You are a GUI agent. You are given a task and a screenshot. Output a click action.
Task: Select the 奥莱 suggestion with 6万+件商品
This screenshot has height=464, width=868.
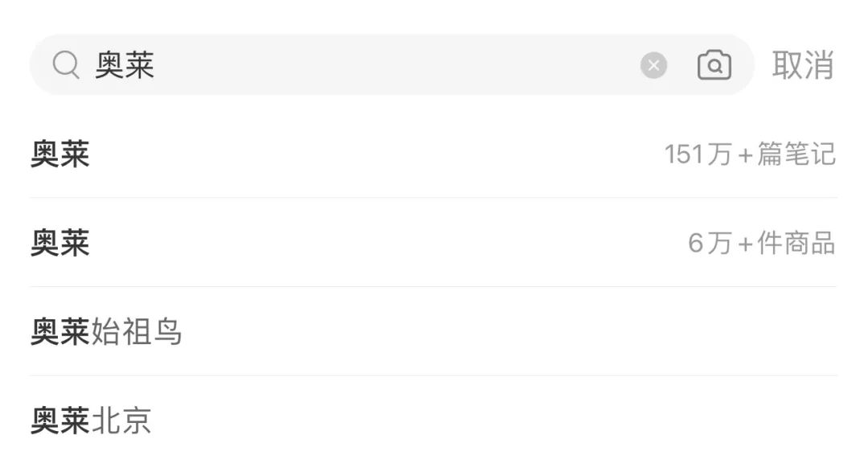433,243
